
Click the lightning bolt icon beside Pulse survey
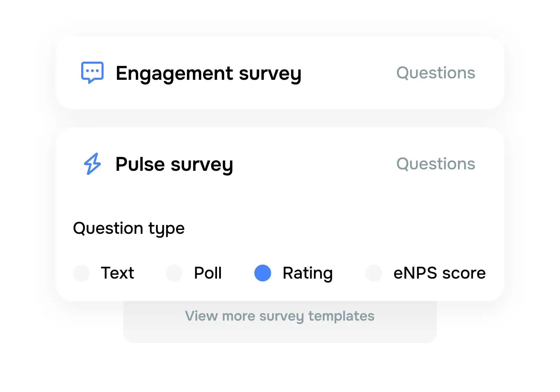(x=92, y=164)
